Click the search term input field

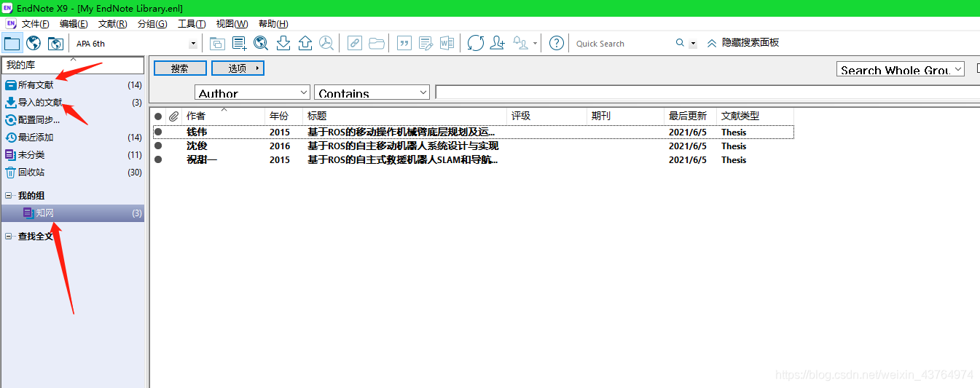click(707, 92)
